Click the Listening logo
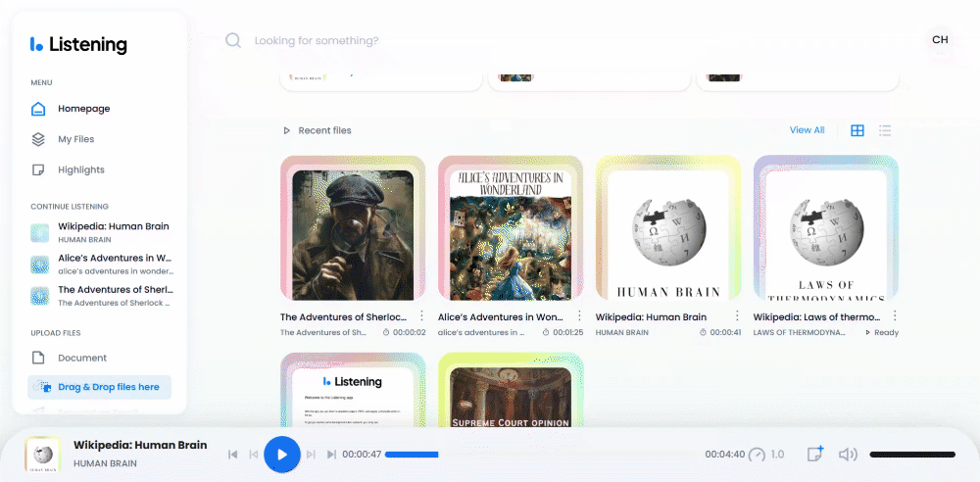The image size is (980, 482). [x=78, y=44]
